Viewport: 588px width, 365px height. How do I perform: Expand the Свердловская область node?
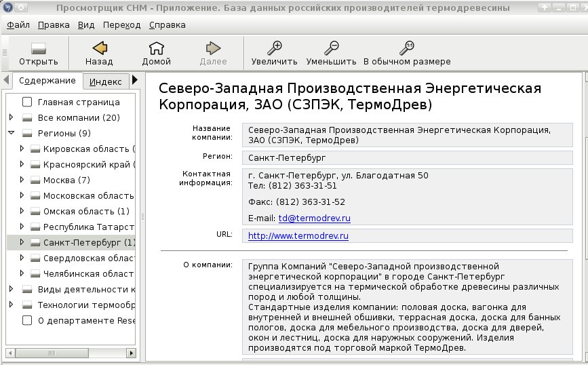[x=22, y=257]
